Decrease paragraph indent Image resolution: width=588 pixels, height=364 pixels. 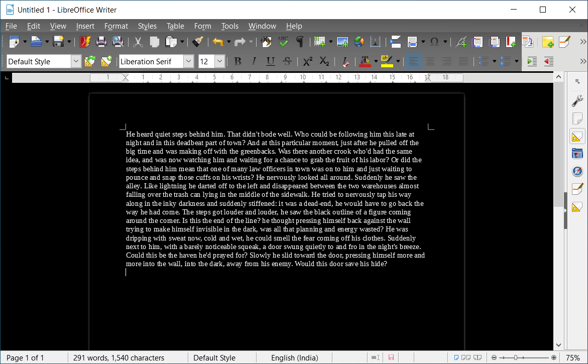pyautogui.click(x=548, y=61)
